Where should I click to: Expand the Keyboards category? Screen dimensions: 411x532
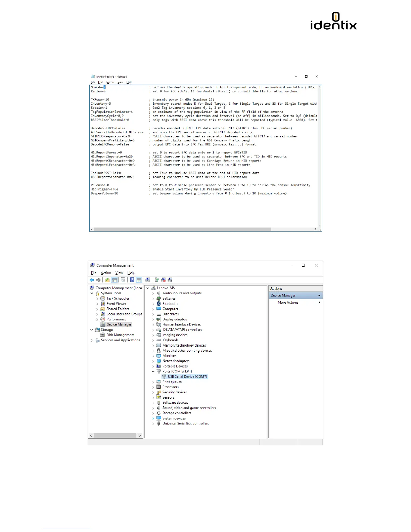tap(153, 340)
